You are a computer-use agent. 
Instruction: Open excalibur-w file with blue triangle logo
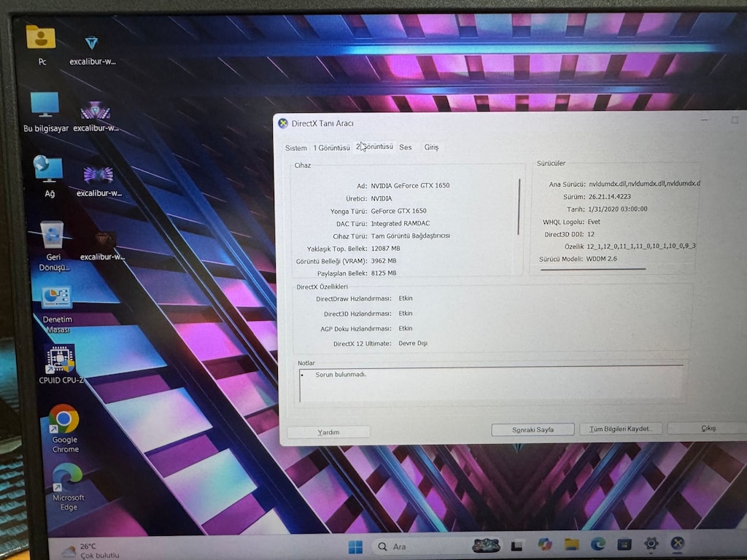(92, 50)
